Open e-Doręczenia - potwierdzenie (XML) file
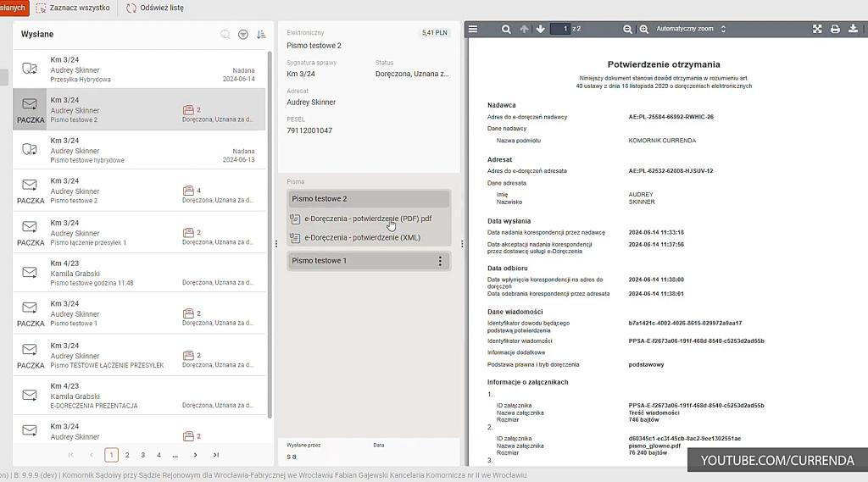 (x=362, y=238)
